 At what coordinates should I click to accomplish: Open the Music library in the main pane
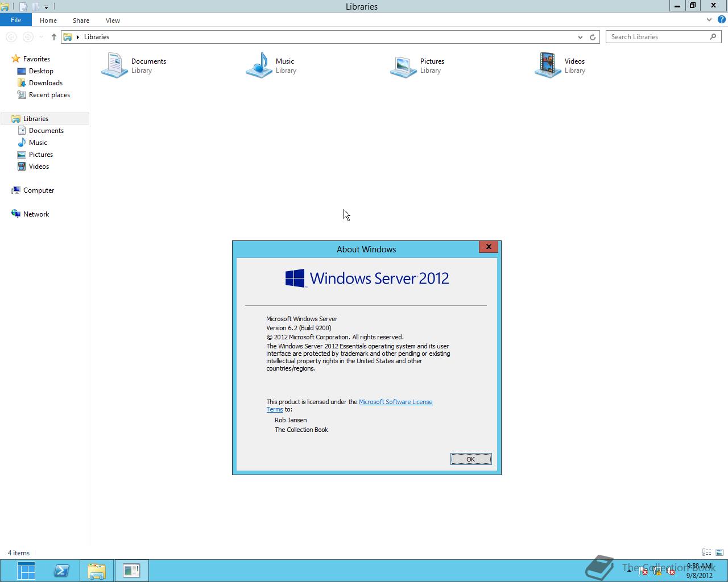coord(271,65)
